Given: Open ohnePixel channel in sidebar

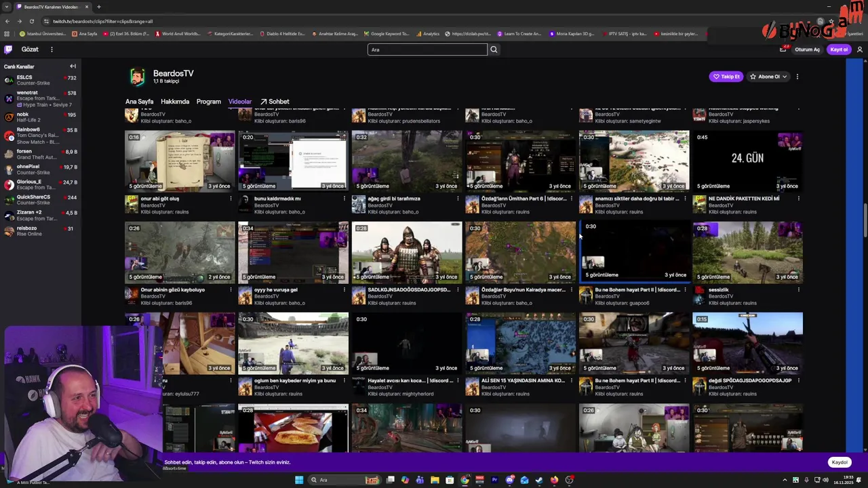Looking at the screenshot, I should click(x=41, y=169).
